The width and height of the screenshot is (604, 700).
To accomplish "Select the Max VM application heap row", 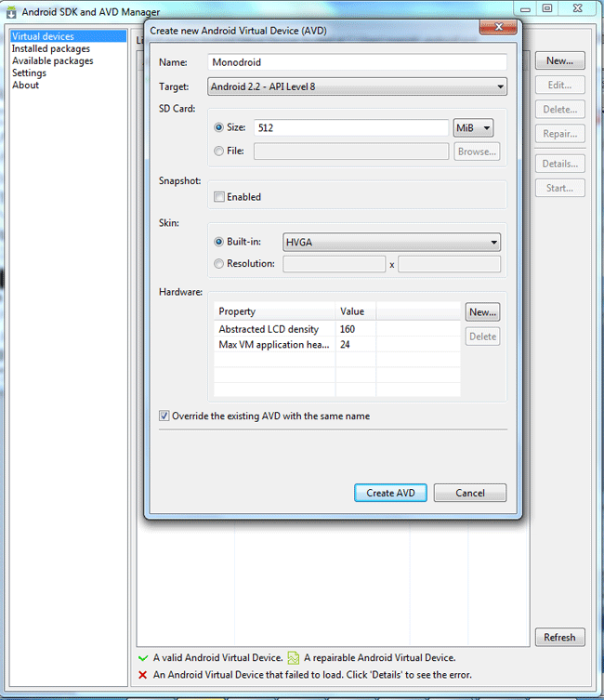I will point(336,345).
